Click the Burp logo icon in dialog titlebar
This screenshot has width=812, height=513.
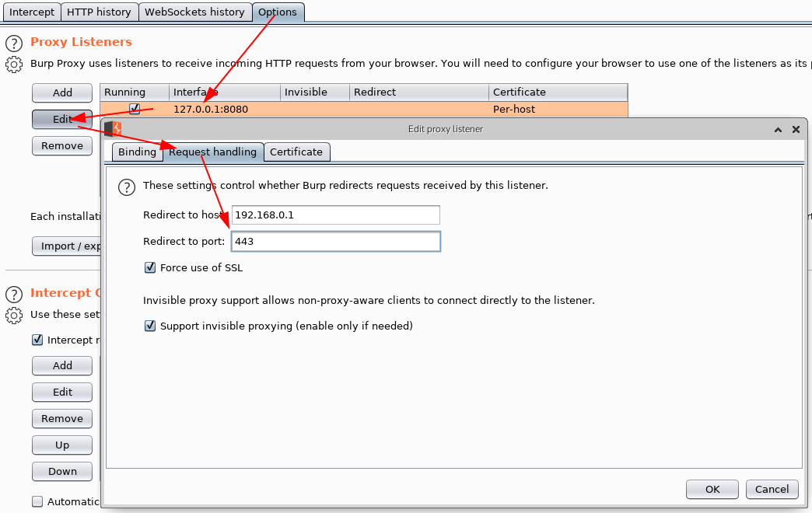114,129
